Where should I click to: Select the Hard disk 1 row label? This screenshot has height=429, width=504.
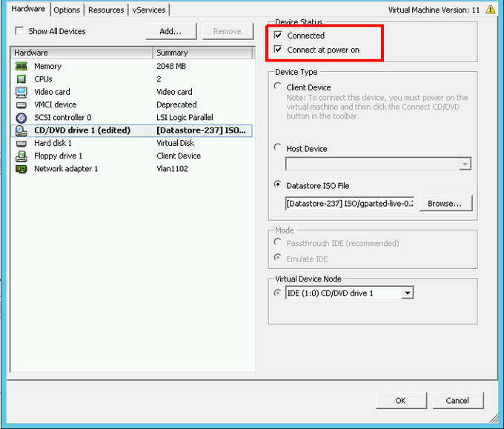click(53, 143)
